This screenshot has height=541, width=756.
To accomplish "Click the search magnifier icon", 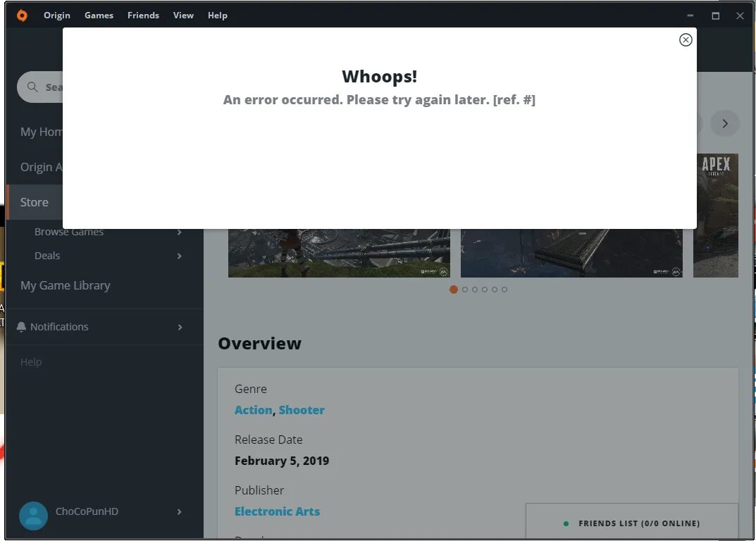I will 32,87.
